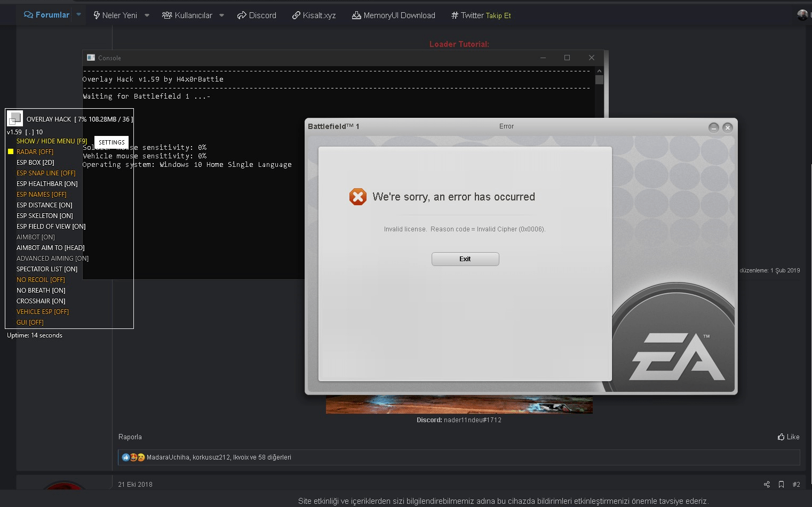This screenshot has height=507, width=812.
Task: Toggle CROSSHAIR [ON]
Action: coord(41,301)
